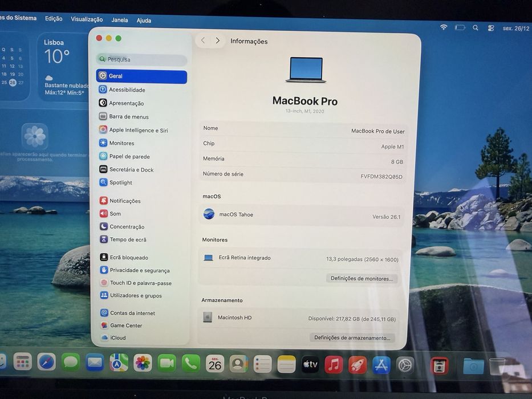This screenshot has height=399, width=532.
Task: Open Control Center from menu bar
Action: [x=490, y=28]
